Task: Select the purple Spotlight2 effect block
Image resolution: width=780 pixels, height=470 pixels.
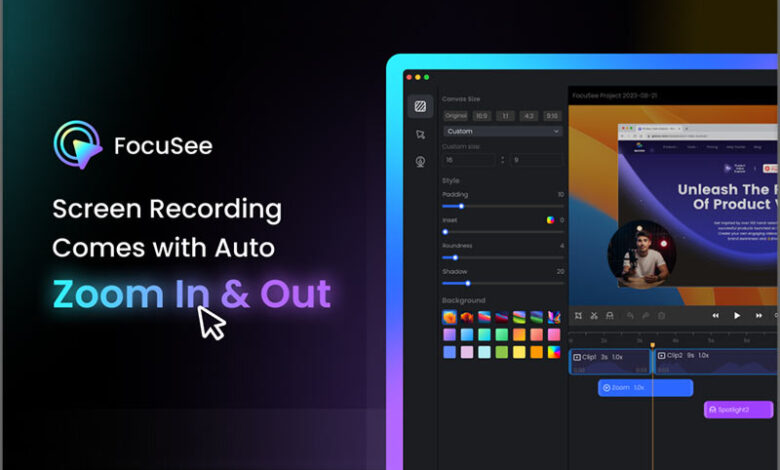Action: tap(739, 410)
